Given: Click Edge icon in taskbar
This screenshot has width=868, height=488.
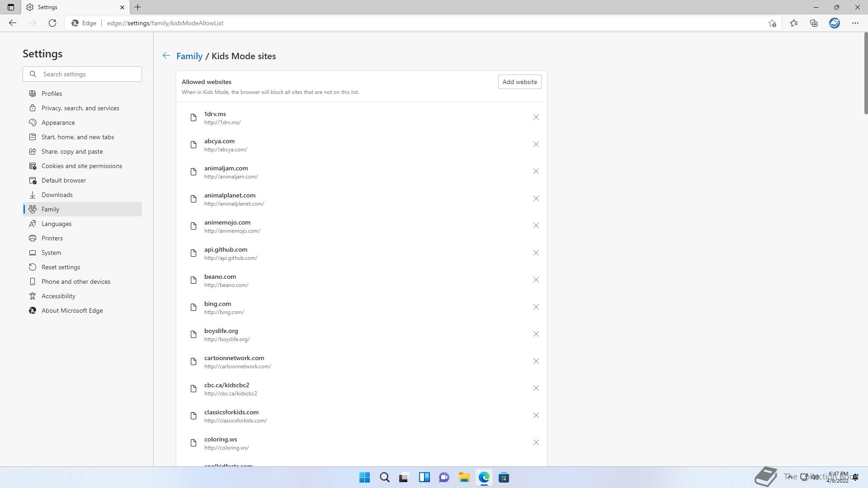Looking at the screenshot, I should [484, 478].
